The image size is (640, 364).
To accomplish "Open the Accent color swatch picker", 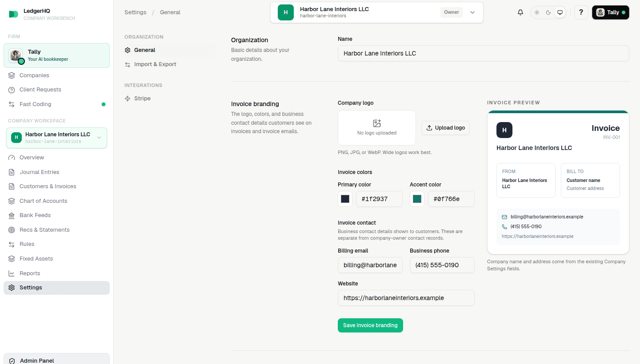I will (417, 199).
